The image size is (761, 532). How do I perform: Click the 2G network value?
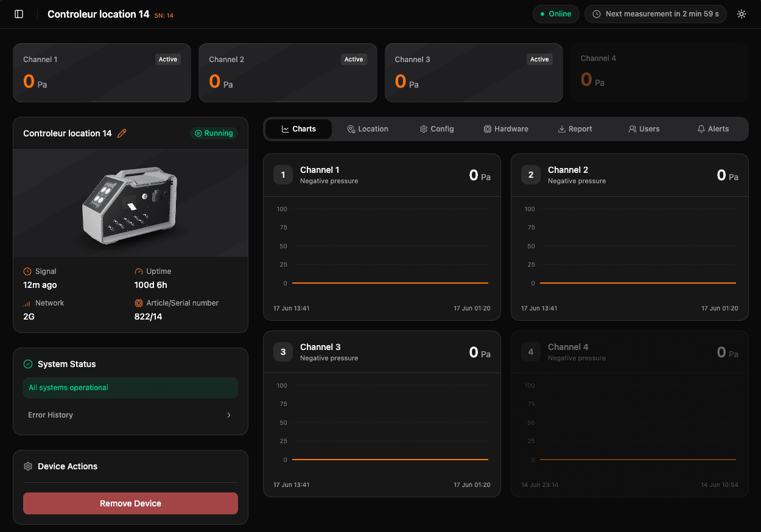(29, 317)
